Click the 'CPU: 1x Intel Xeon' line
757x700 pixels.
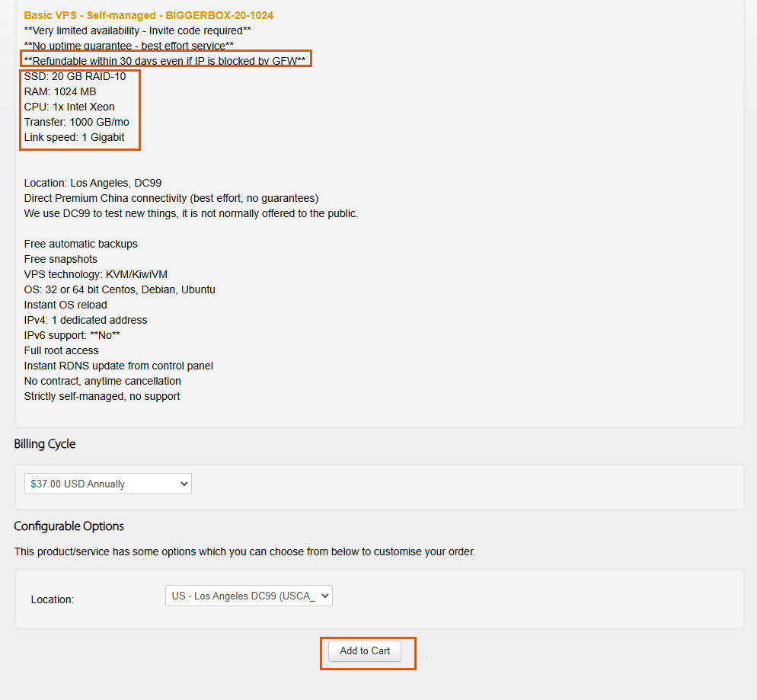click(69, 107)
